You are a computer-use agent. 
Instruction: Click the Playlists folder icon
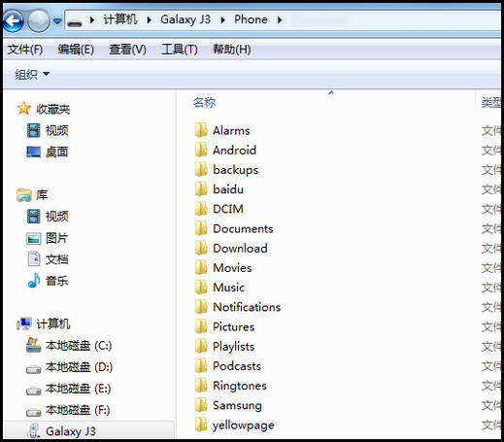[x=201, y=346]
